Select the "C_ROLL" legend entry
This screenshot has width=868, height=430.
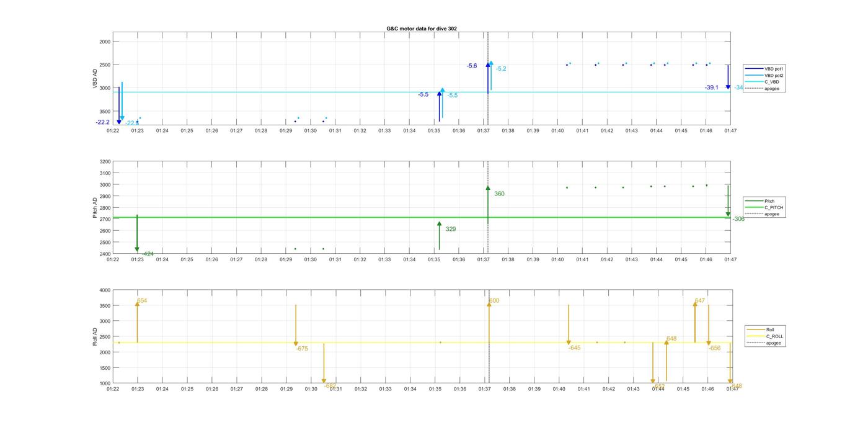tap(774, 336)
